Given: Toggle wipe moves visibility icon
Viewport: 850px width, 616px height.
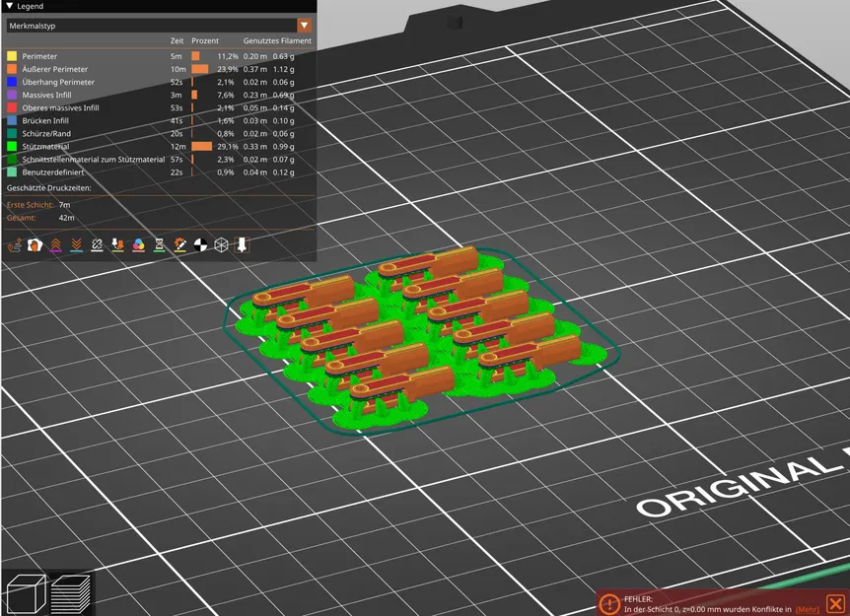Looking at the screenshot, I should pyautogui.click(x=35, y=245).
